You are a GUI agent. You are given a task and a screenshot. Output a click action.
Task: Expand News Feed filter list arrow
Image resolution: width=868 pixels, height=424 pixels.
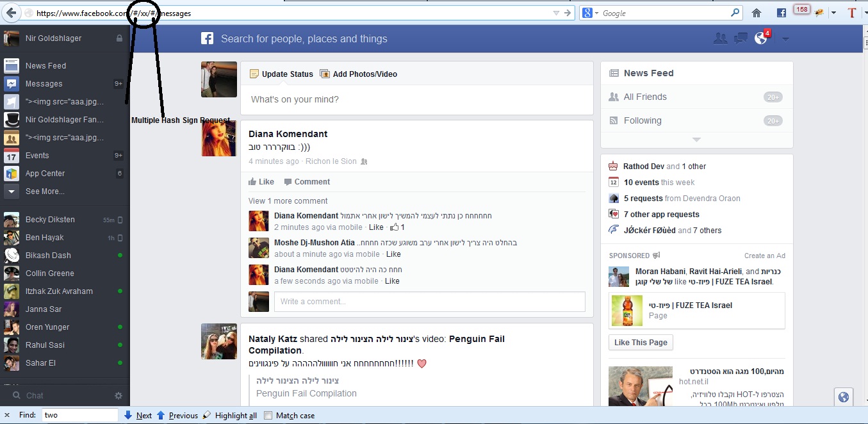pyautogui.click(x=697, y=140)
